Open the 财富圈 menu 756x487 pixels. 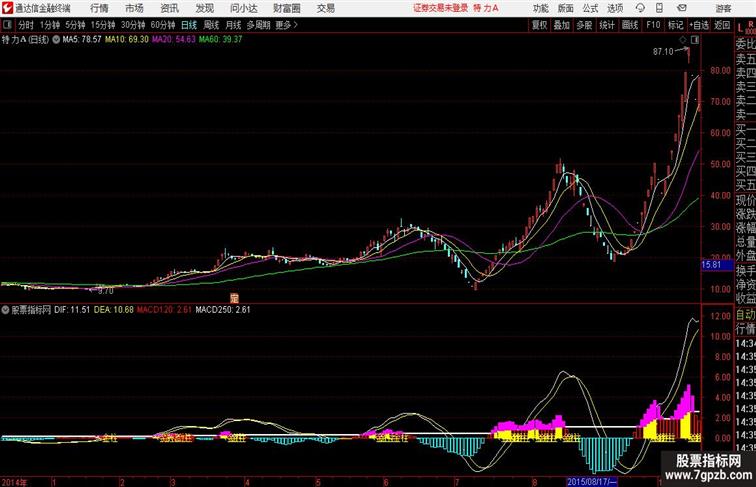(286, 8)
